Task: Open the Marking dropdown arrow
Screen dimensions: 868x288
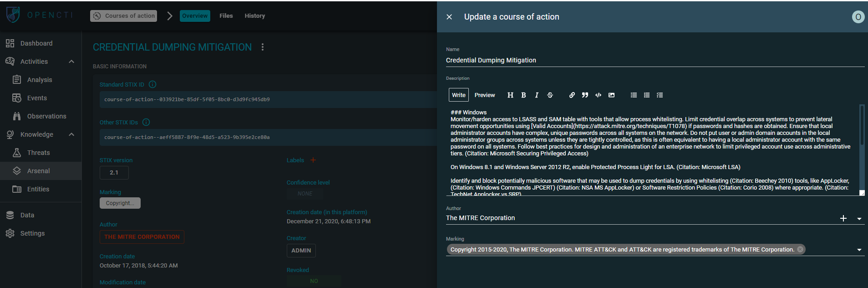Action: [x=859, y=250]
